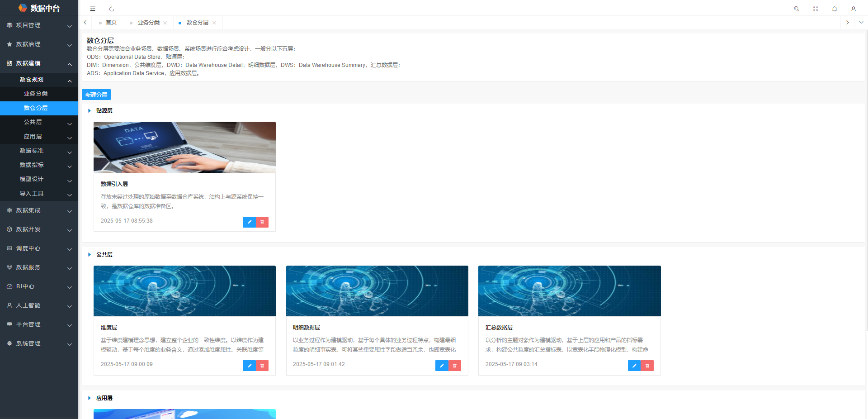
Task: Collapse the 公共层 section triangle
Action: pos(90,255)
